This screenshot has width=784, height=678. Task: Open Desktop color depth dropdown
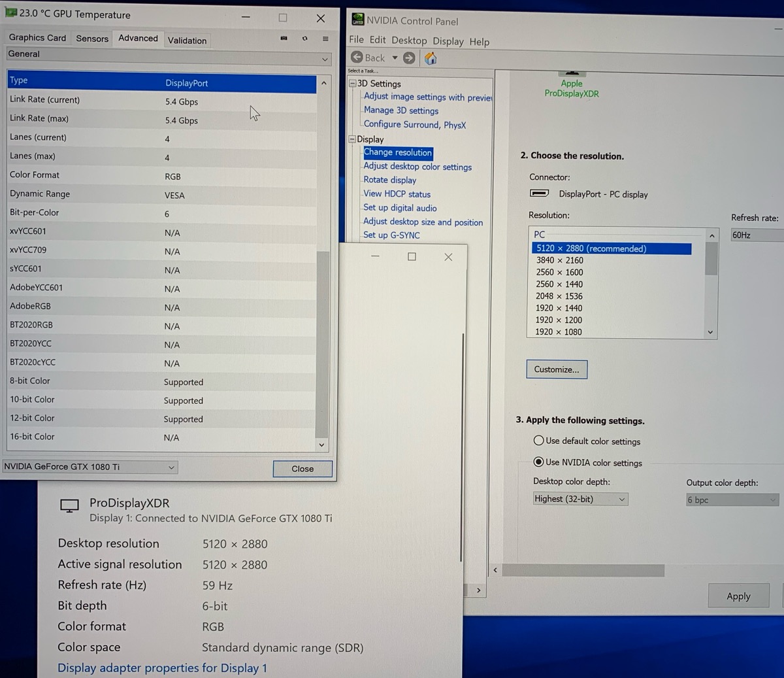click(580, 499)
